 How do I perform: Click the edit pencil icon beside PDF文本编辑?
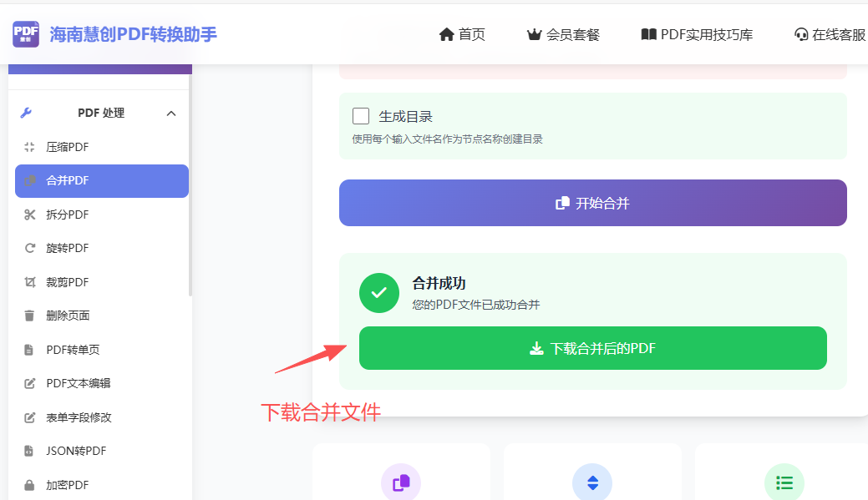pyautogui.click(x=30, y=383)
